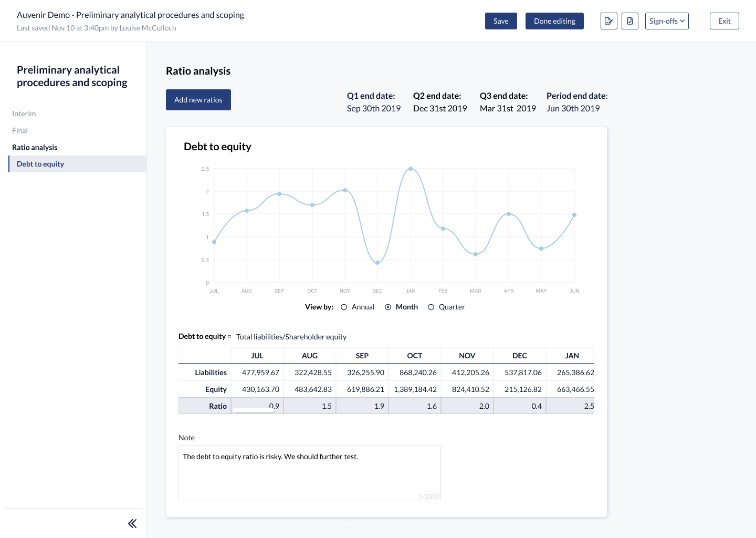
Task: Collapse the sidebar with double-chevron icon
Action: tap(132, 523)
